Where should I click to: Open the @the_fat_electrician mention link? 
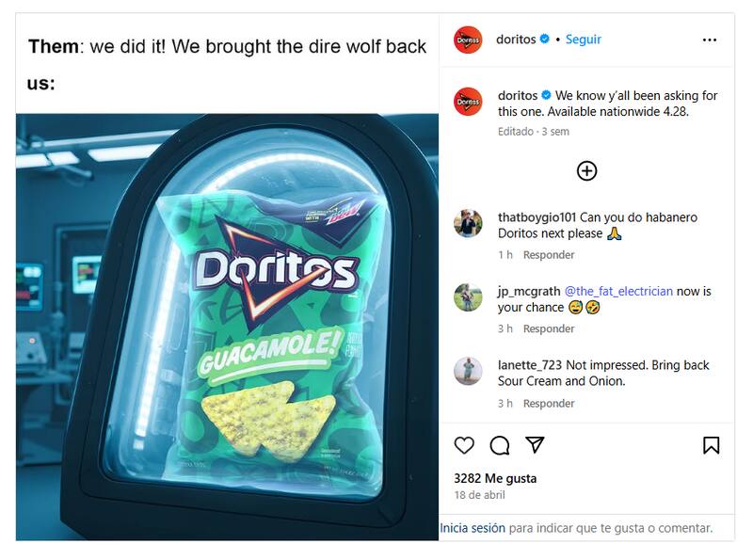pos(618,291)
